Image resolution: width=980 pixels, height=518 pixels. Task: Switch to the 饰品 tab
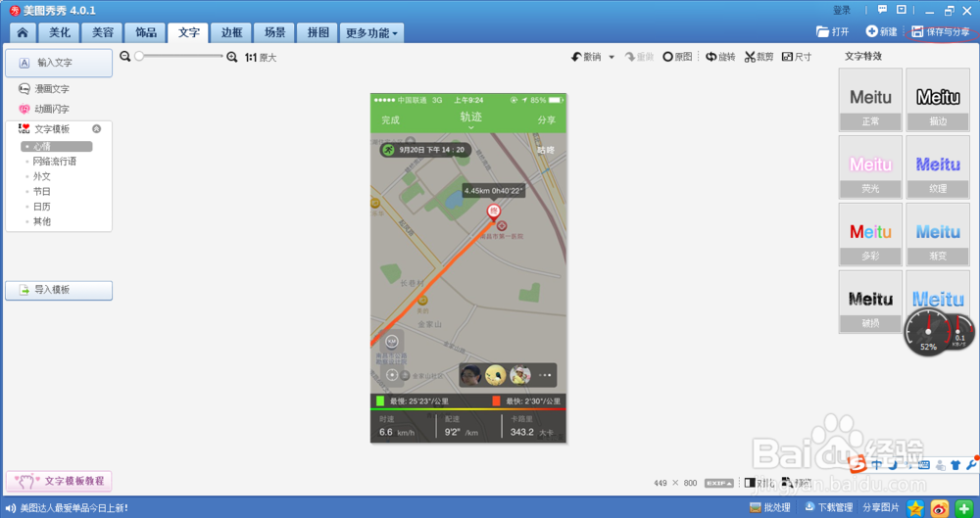pos(145,33)
